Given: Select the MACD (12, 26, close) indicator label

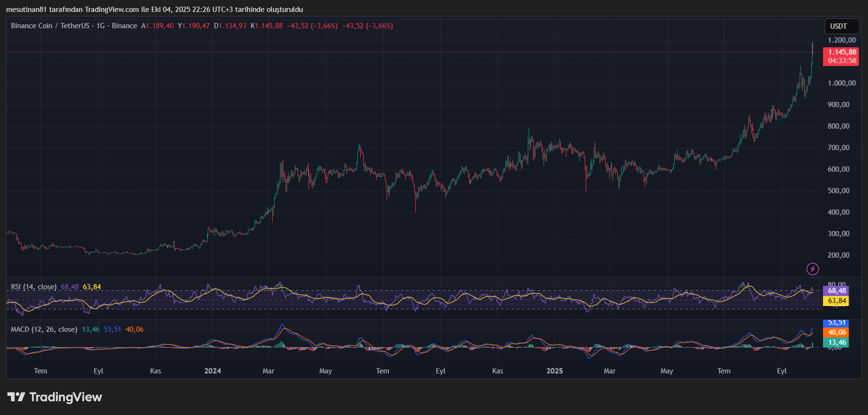Looking at the screenshot, I should [x=44, y=329].
